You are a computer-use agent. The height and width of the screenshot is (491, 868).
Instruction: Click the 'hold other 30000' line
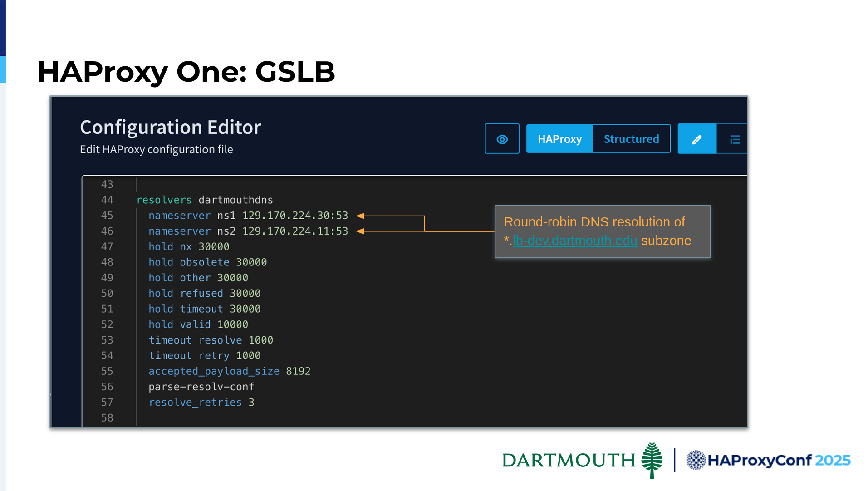point(198,278)
